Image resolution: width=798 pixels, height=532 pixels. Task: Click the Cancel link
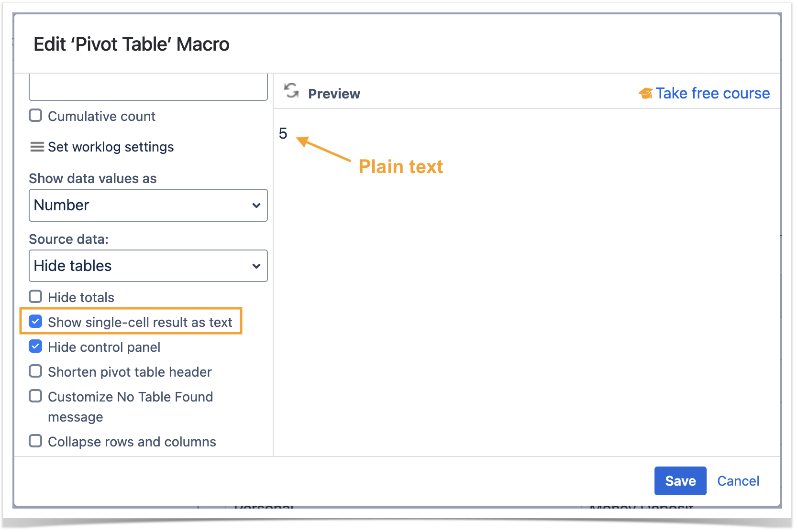pos(738,481)
